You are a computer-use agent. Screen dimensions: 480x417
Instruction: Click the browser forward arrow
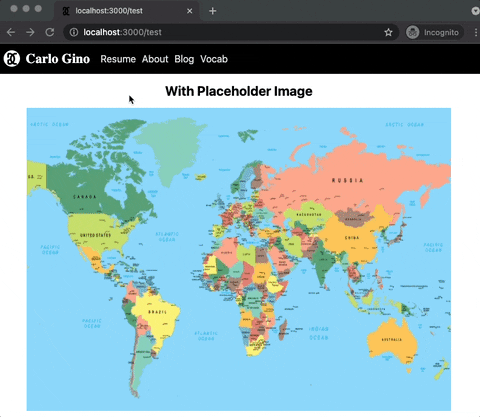[30, 32]
